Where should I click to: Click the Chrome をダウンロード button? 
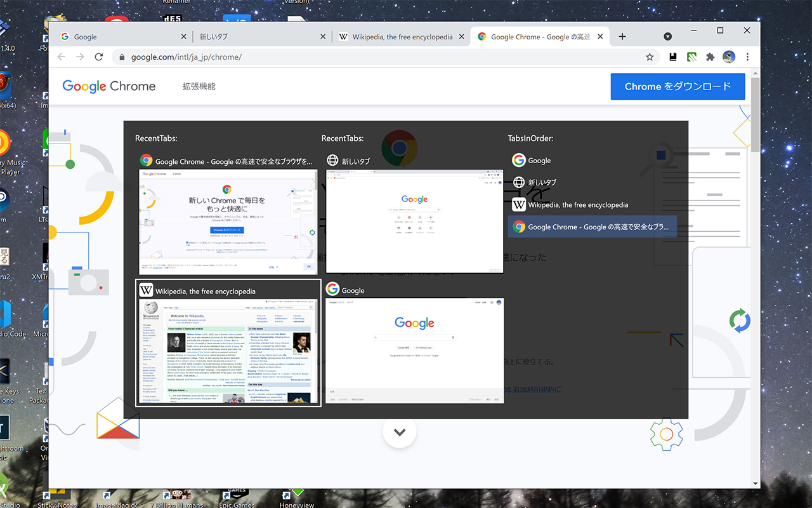point(678,86)
